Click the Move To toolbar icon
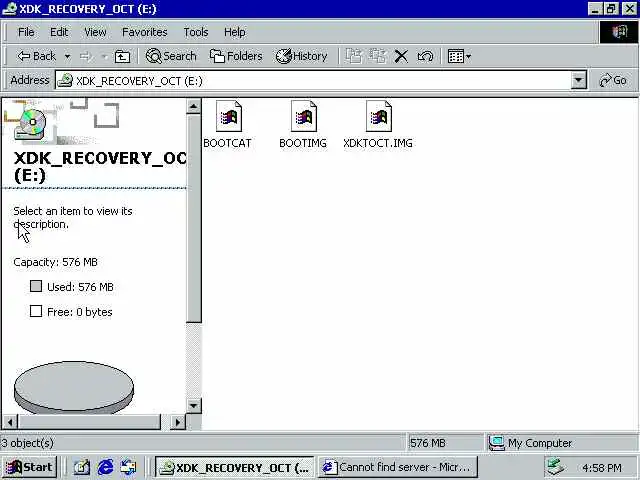Image resolution: width=640 pixels, height=480 pixels. (x=353, y=56)
